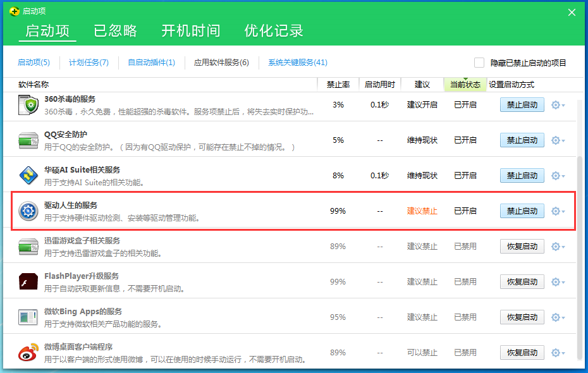Enable 隐藏已禁止启动的项目 checkbox
This screenshot has height=373, width=588.
479,62
